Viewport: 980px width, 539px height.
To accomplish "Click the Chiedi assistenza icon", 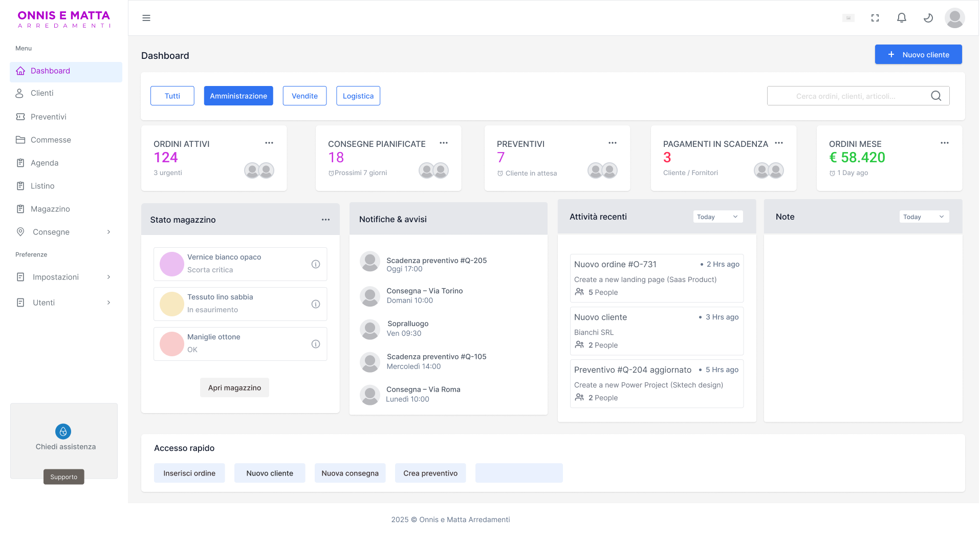I will click(x=63, y=432).
